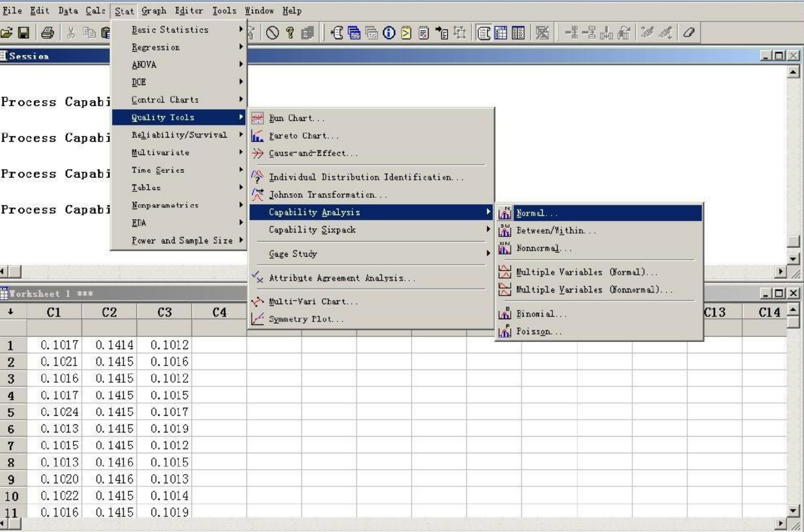The height and width of the screenshot is (532, 804).
Task: Click the Show Session Folder scroll icon
Action: point(337,33)
